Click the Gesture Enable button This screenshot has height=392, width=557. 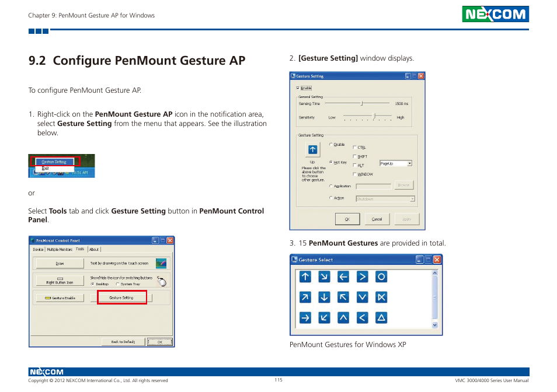pos(60,298)
